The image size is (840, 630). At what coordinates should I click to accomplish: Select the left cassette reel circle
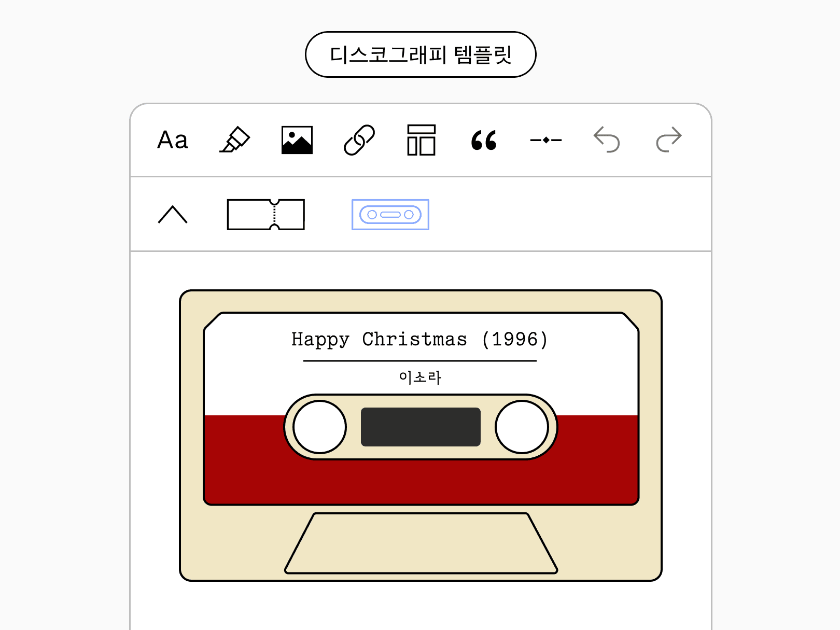point(320,427)
